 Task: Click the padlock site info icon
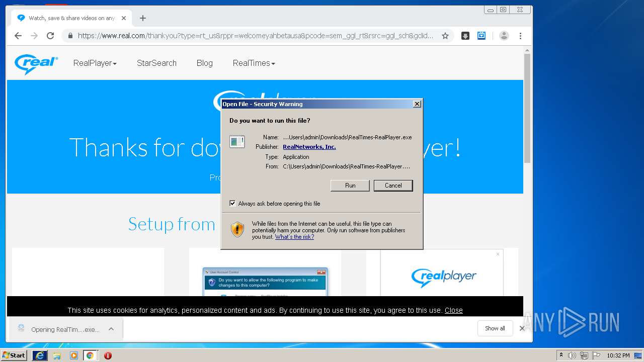point(70,36)
